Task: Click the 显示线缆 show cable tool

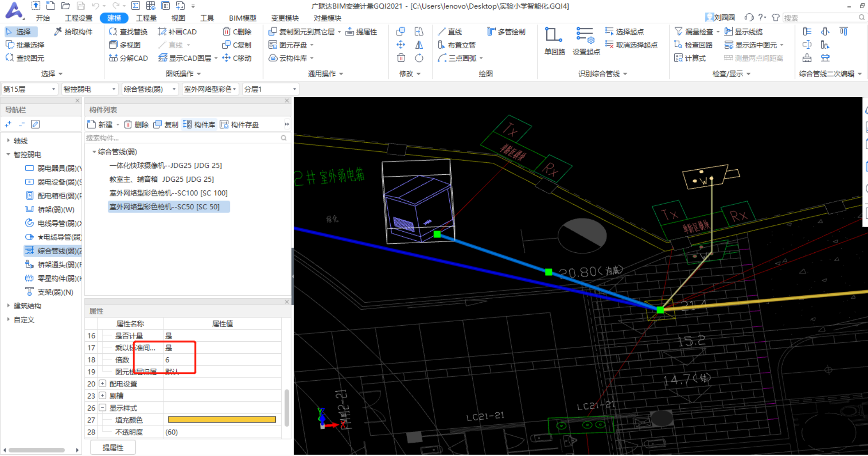Action: [743, 32]
